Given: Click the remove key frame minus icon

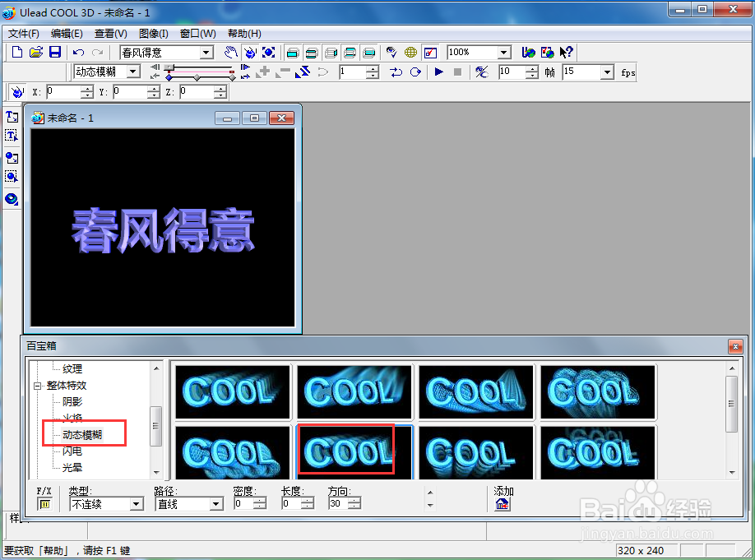Looking at the screenshot, I should [x=283, y=72].
